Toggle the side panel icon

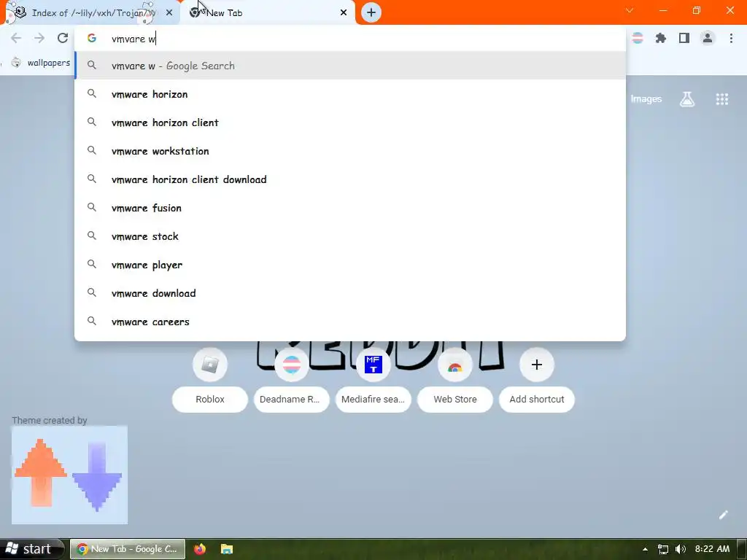684,38
